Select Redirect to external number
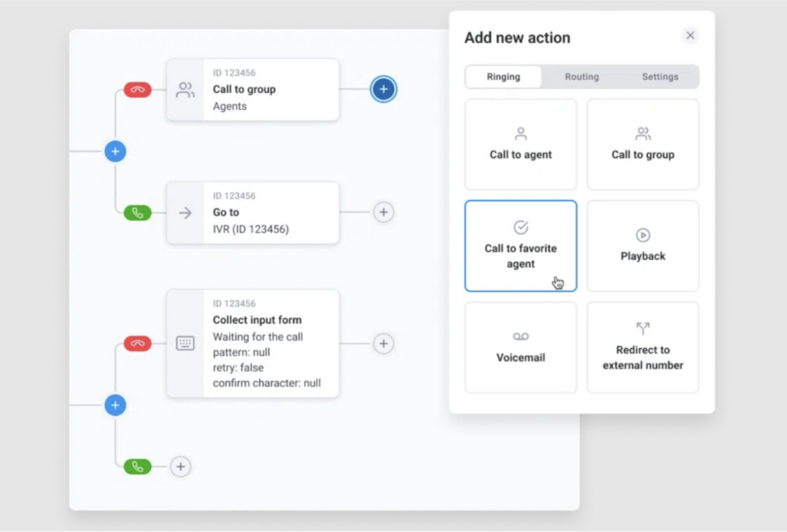 643,347
